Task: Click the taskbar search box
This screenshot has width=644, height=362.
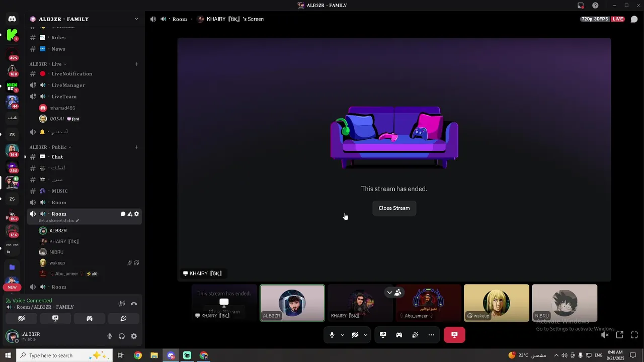Action: [x=65, y=355]
